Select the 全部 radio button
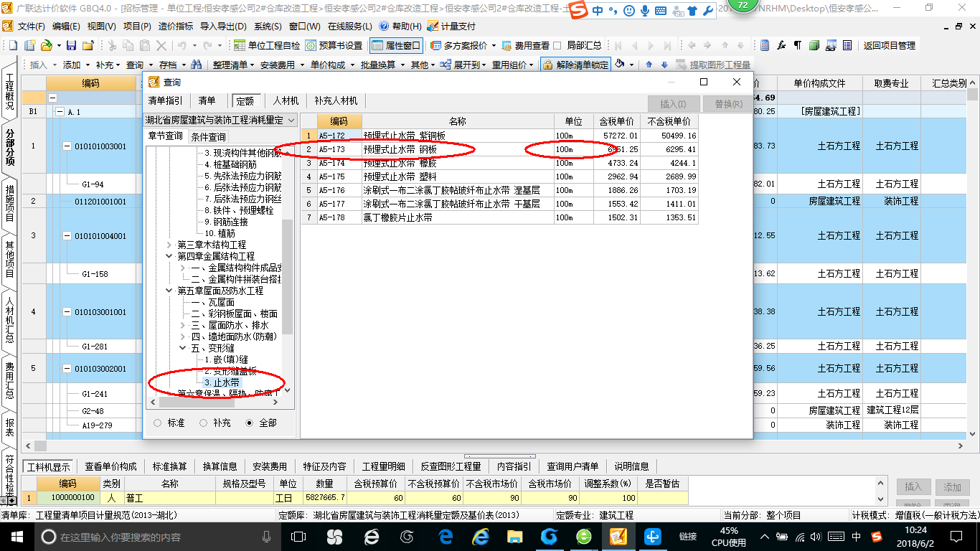980x551 pixels. [x=250, y=423]
